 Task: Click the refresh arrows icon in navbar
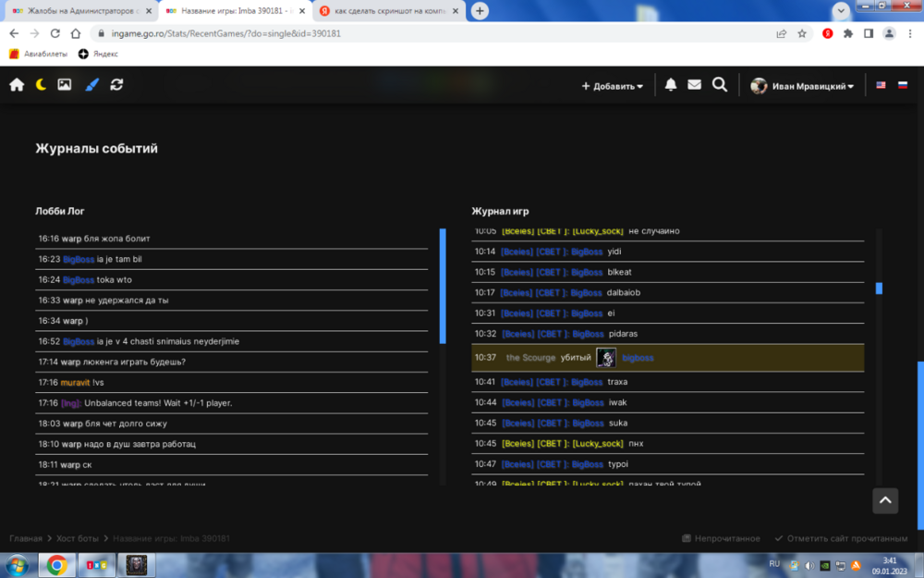pyautogui.click(x=116, y=85)
